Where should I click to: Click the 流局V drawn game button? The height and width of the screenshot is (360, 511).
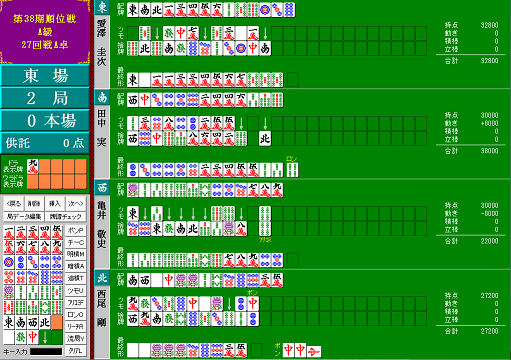[76, 338]
